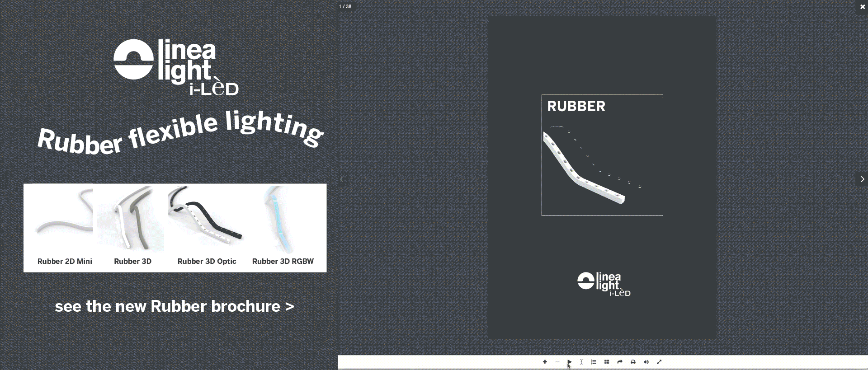Screen dimensions: 868x370
Task: Print the brochure
Action: click(x=633, y=362)
